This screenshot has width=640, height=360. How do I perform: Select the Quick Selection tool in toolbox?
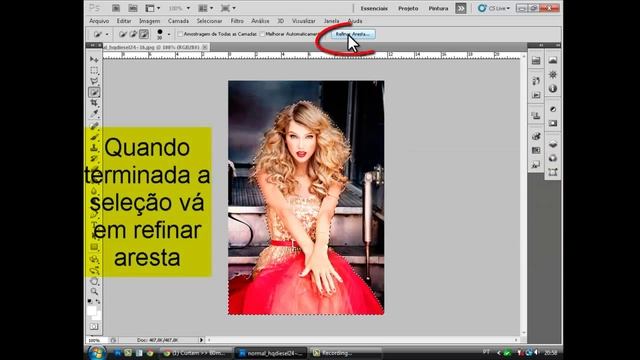click(x=94, y=92)
